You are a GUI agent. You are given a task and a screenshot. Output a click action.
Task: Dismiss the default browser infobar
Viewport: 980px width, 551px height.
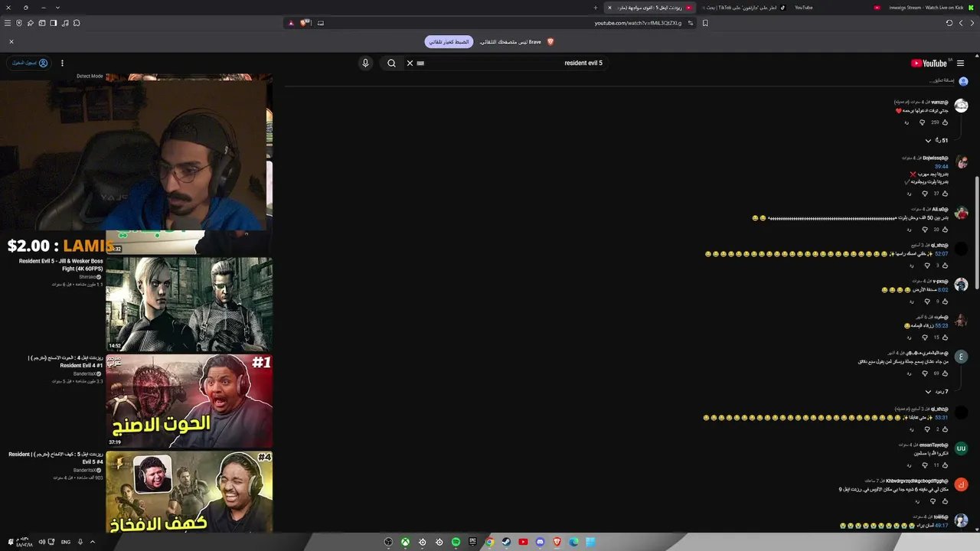11,42
